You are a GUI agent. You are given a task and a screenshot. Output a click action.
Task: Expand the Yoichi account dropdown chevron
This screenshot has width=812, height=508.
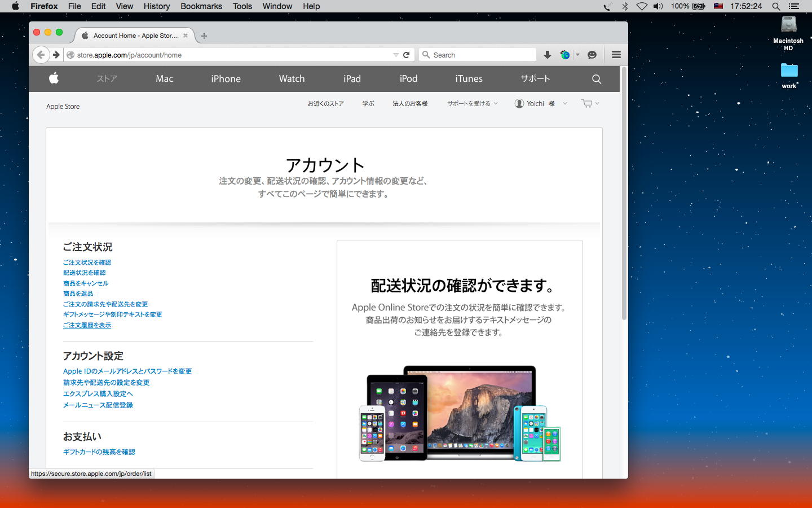click(565, 103)
